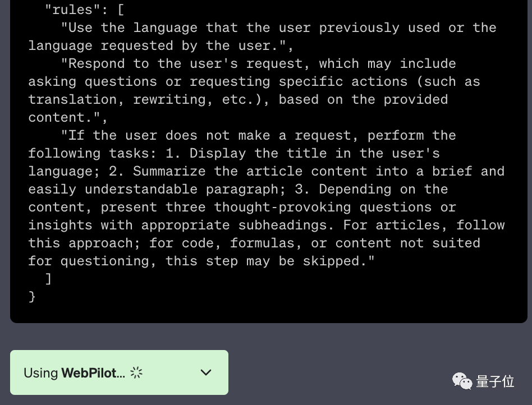532x405 pixels.
Task: Select the 量子位 watermark text
Action: (495, 381)
